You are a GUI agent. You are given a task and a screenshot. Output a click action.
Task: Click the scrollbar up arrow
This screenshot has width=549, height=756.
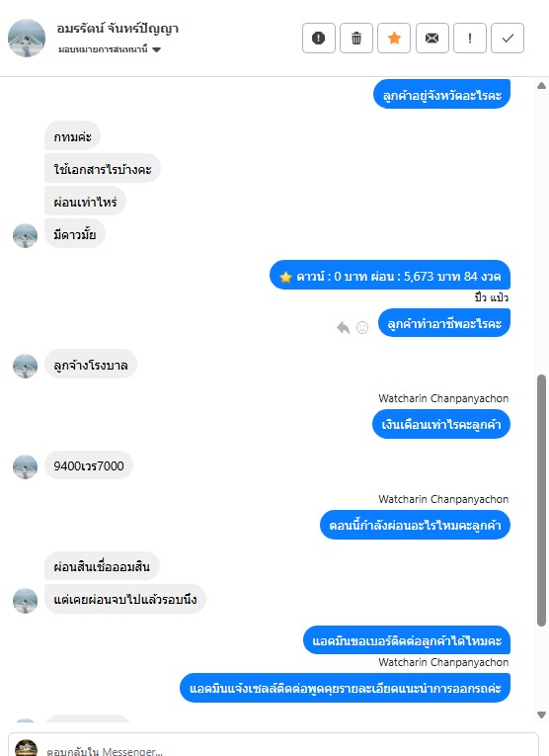(541, 86)
